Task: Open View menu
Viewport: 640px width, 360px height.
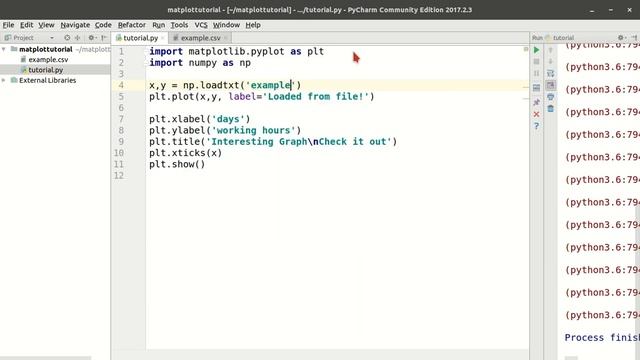Action: coord(46,25)
